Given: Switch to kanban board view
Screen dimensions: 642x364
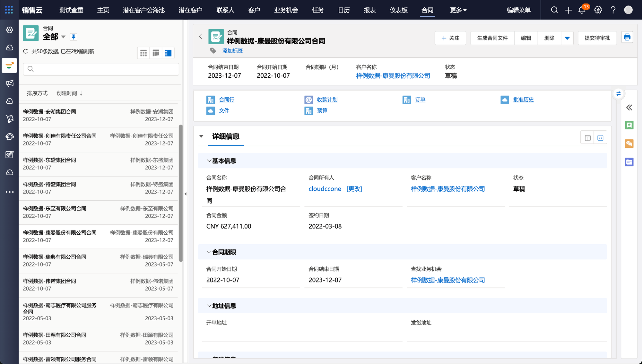Looking at the screenshot, I should pos(156,53).
